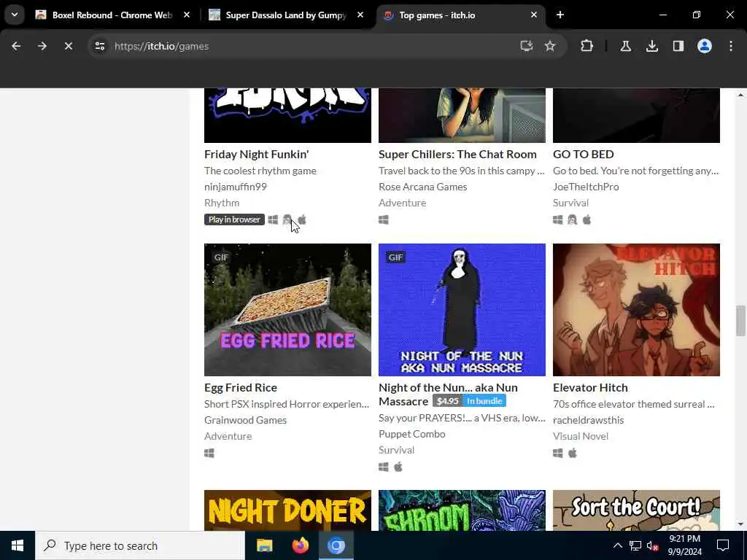Image resolution: width=747 pixels, height=560 pixels.
Task: Close the Top games - itch.io tab
Action: [x=534, y=15]
